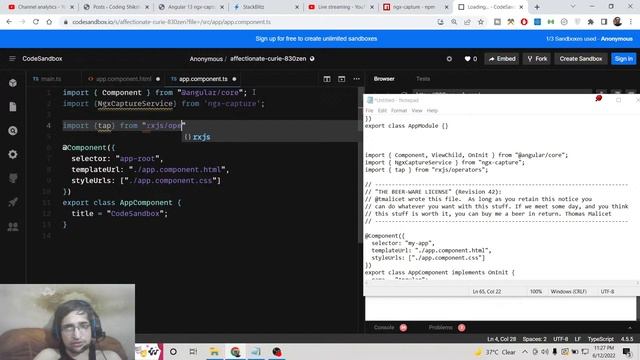Open the Deployment rocket icon in sidebar
The image size is (640, 360).
(x=13, y=202)
